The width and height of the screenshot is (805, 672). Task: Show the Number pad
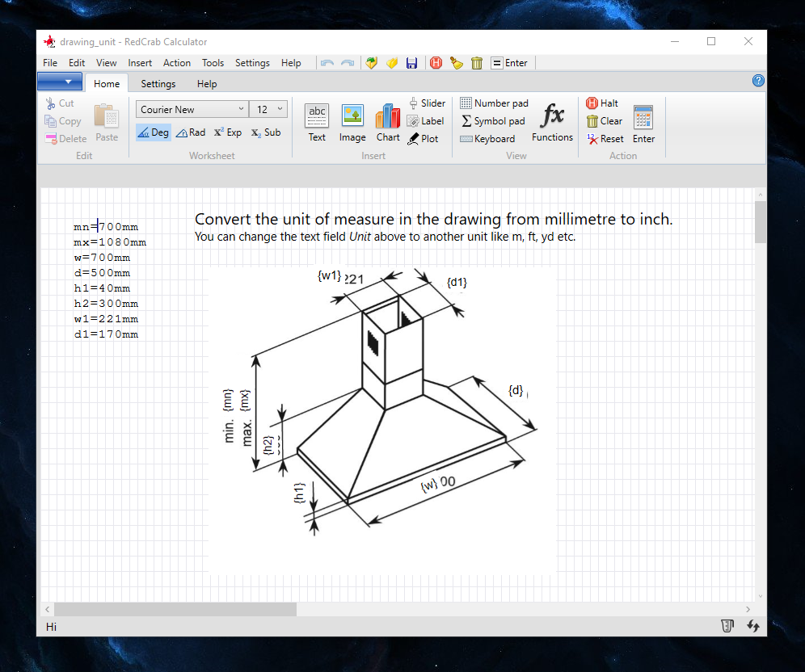494,103
